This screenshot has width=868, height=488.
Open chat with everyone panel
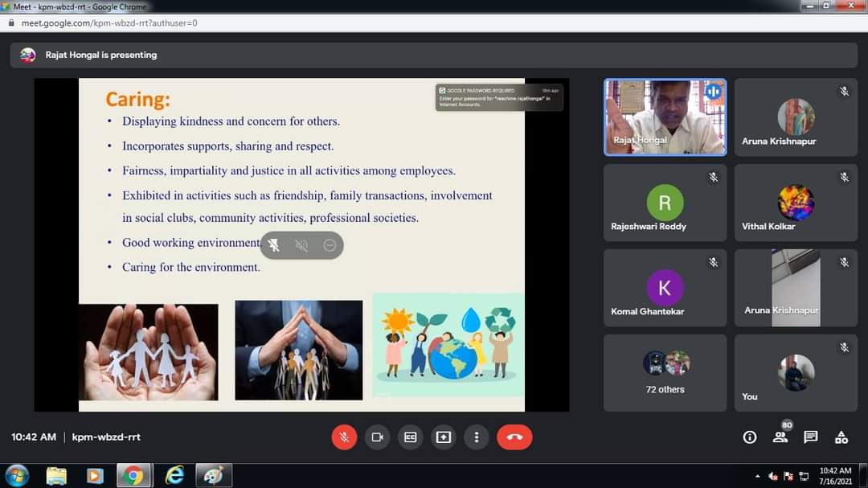click(811, 437)
